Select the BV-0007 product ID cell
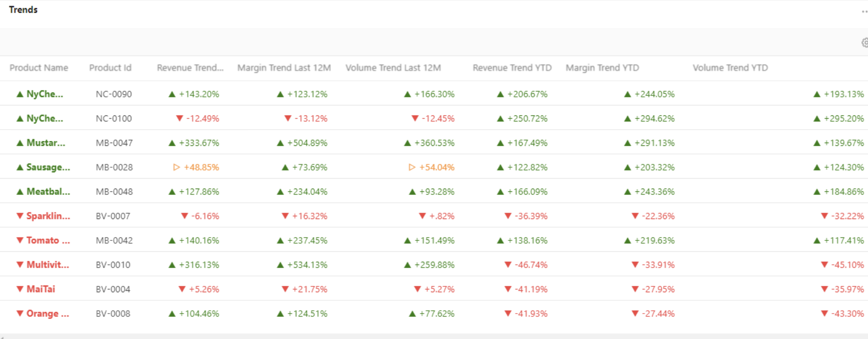The width and height of the screenshot is (868, 339). click(113, 216)
